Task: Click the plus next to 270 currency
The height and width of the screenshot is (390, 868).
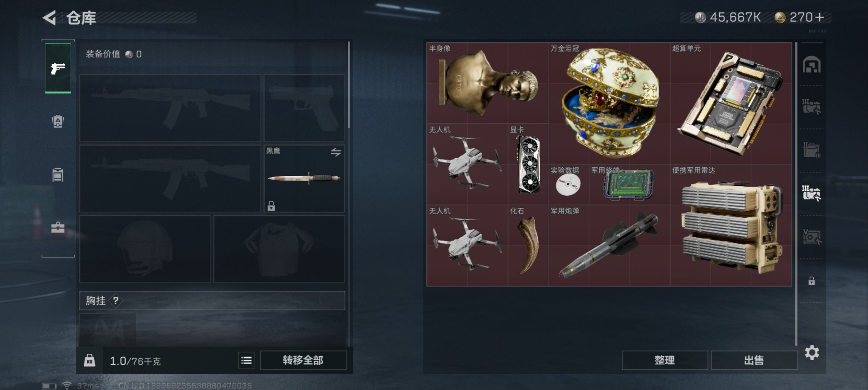Action: pyautogui.click(x=820, y=17)
